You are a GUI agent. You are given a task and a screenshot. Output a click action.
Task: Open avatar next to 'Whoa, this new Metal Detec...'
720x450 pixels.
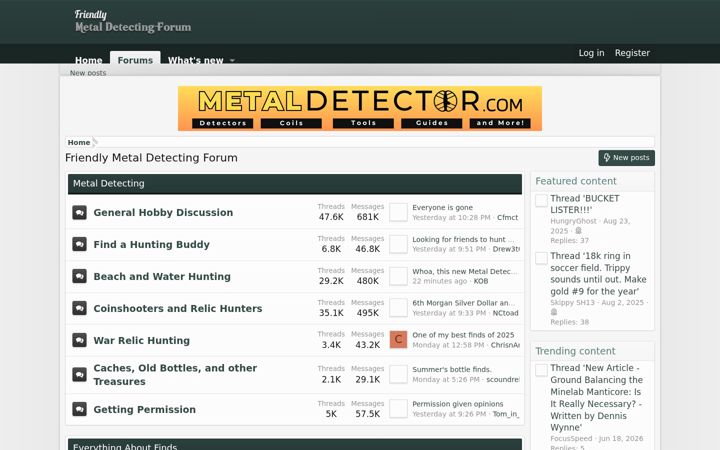click(x=398, y=276)
